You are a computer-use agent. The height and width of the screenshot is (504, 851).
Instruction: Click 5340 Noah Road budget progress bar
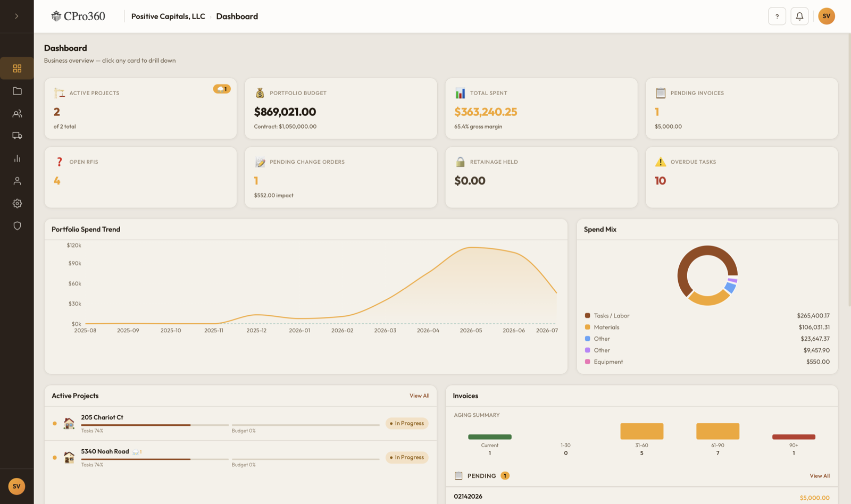[305, 459]
